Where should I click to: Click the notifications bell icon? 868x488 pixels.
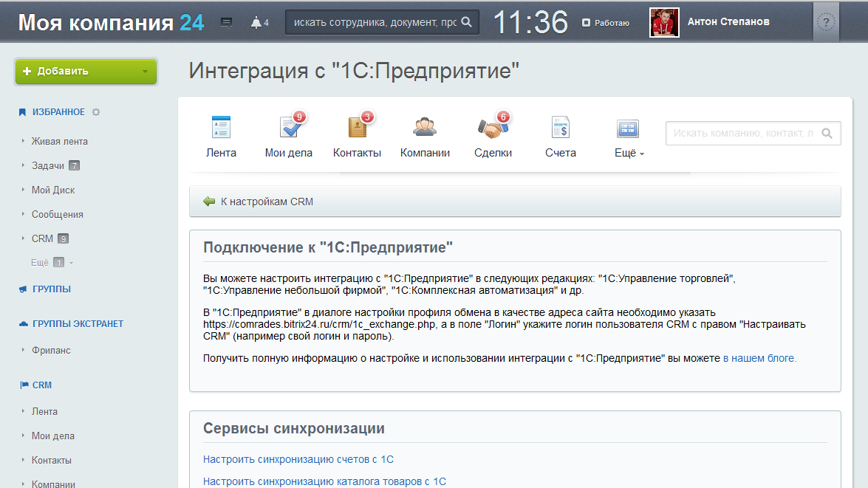(256, 23)
